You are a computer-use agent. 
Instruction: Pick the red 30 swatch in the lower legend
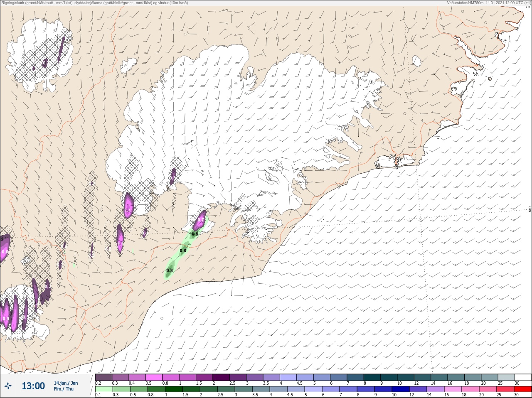(x=523, y=390)
